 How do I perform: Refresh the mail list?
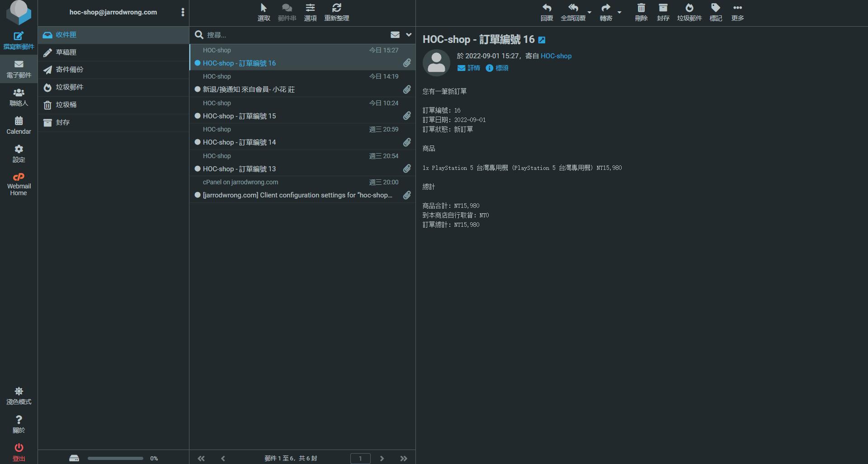tap(337, 12)
